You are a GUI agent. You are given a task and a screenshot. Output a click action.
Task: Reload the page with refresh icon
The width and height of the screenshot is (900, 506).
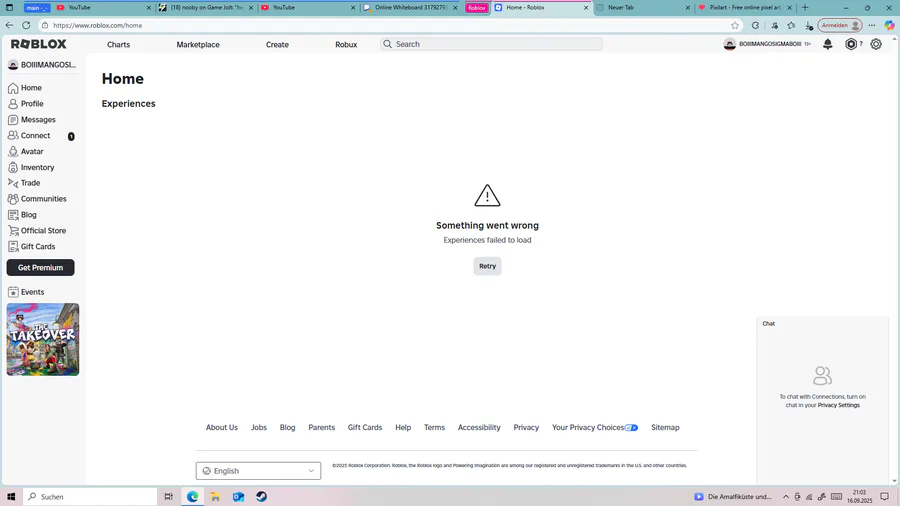pyautogui.click(x=26, y=25)
